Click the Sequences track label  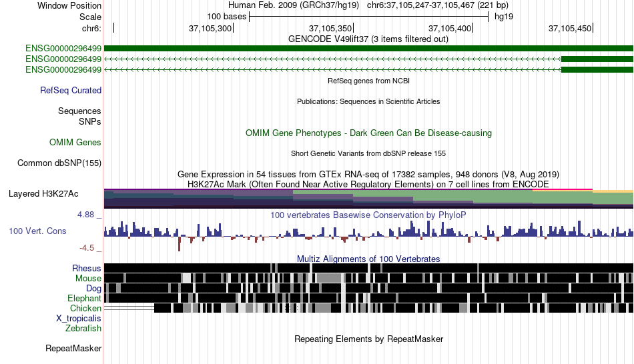point(79,111)
